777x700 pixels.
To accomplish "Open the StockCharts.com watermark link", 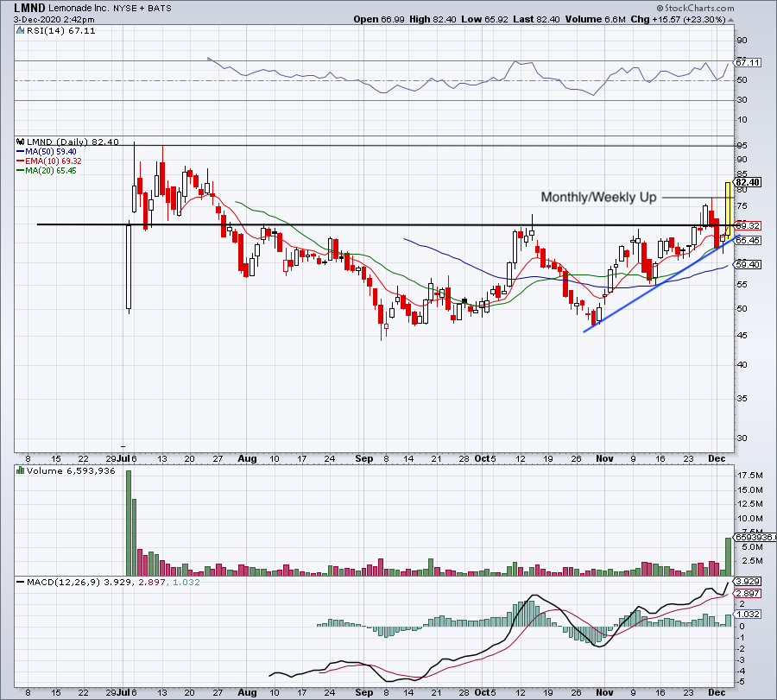I will 696,8.
